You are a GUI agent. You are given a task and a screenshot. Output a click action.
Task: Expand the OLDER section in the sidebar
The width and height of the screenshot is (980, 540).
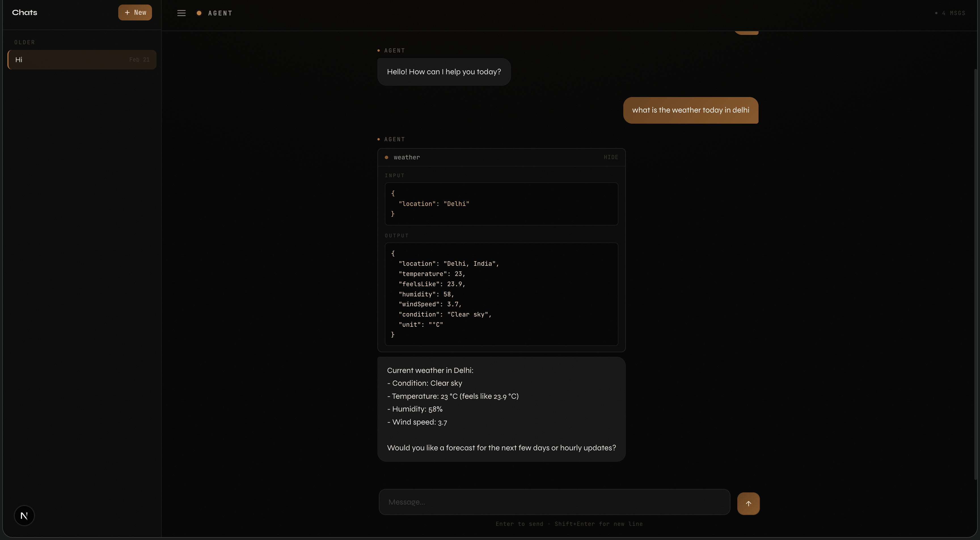[24, 42]
